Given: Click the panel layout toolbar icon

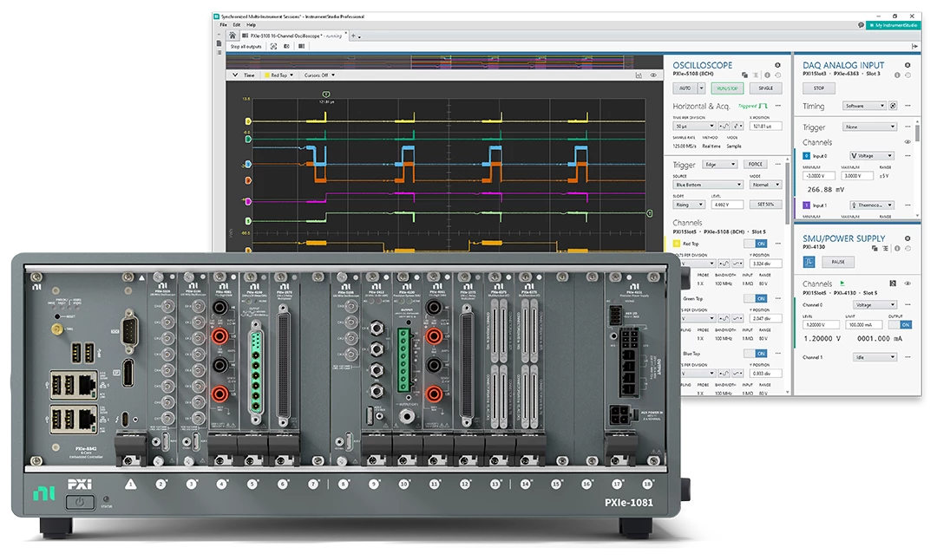Looking at the screenshot, I should 301,46.
